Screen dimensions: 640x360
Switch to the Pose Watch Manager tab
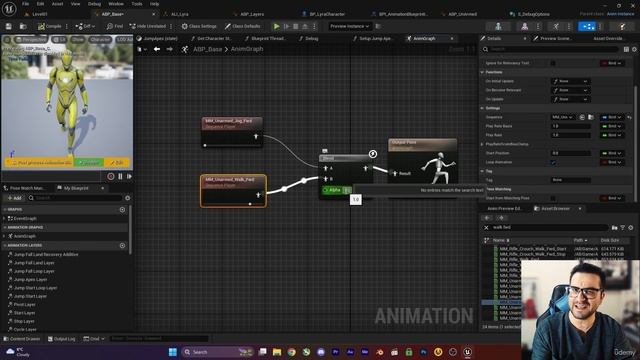pyautogui.click(x=27, y=188)
